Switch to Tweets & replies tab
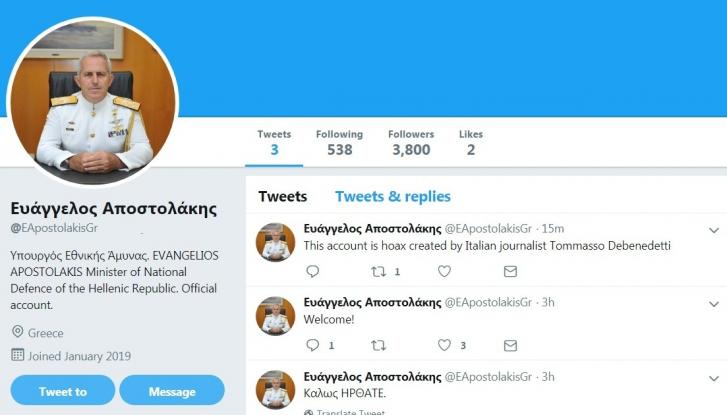This screenshot has height=415, width=727. coord(392,196)
